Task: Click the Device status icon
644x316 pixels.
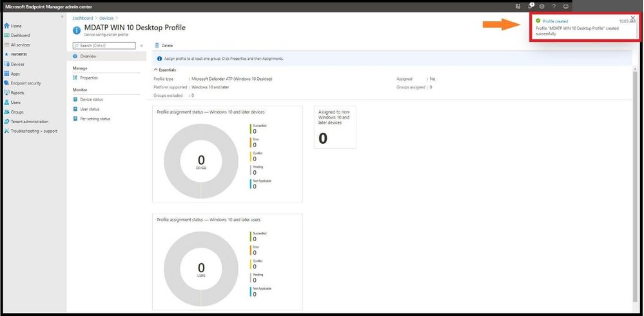Action: coord(75,99)
